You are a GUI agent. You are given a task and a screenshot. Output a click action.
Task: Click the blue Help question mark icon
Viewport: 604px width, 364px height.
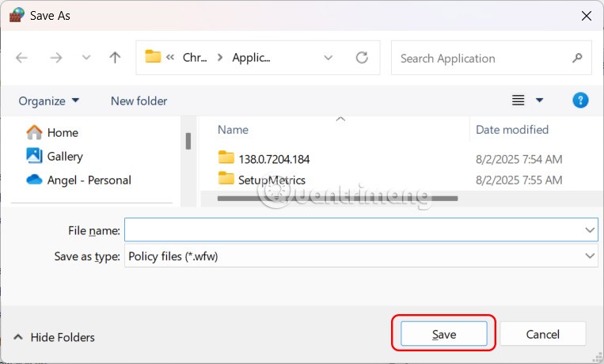click(x=580, y=100)
